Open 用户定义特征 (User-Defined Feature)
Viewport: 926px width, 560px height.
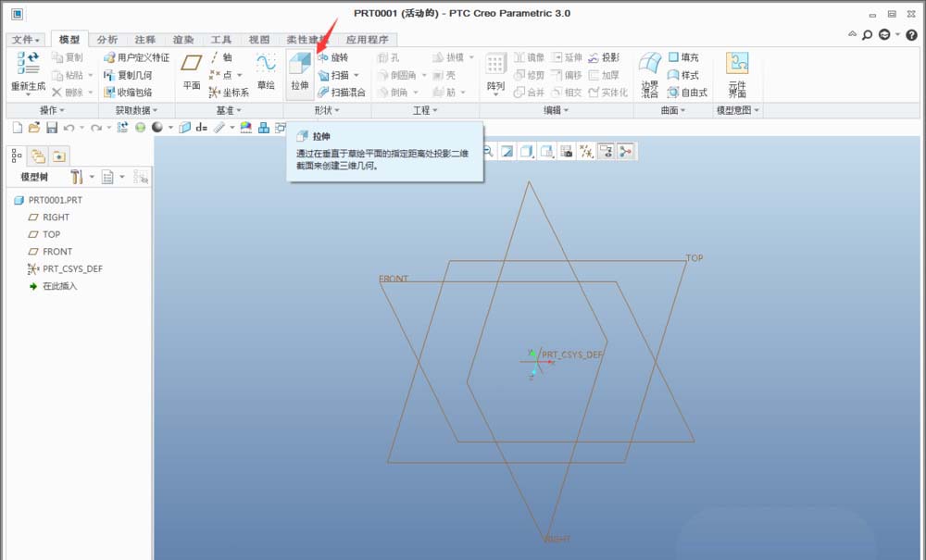coord(136,57)
